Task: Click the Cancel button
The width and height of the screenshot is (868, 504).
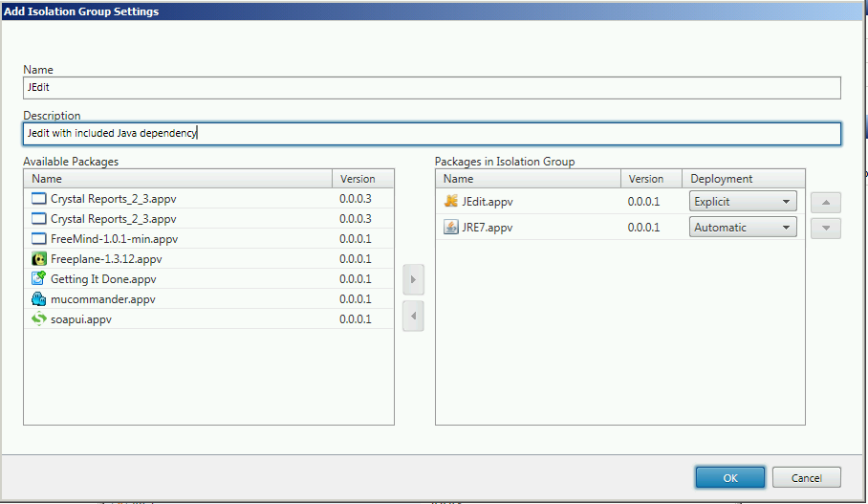Action: pos(806,477)
